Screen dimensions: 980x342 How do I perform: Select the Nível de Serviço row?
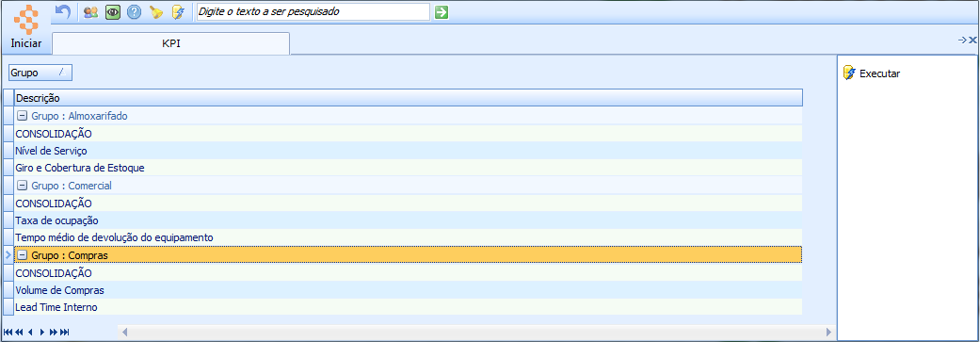coord(409,151)
